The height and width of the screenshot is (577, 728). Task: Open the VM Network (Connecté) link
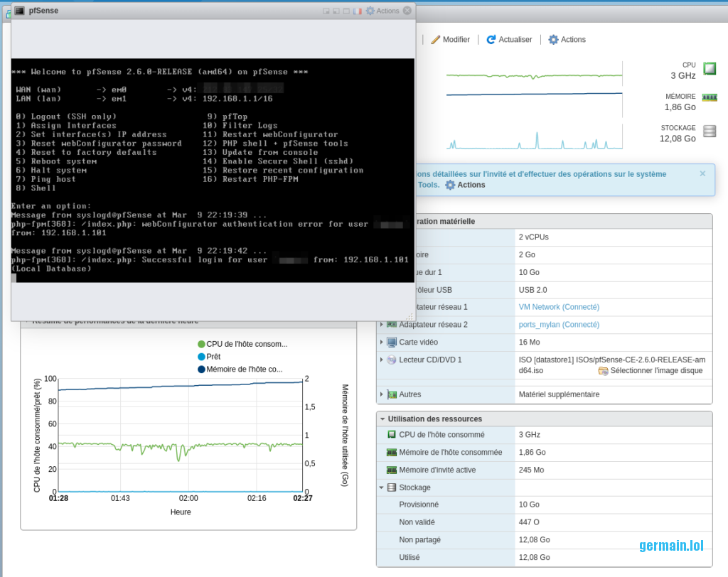[x=559, y=307]
